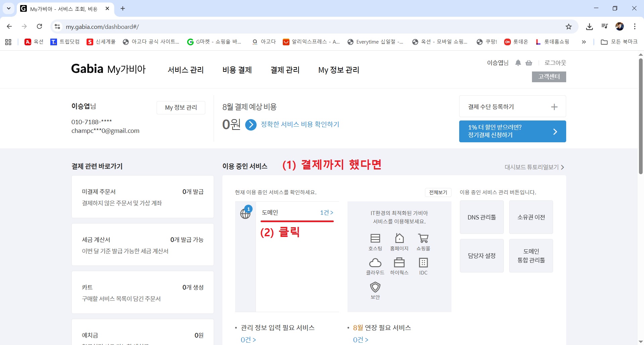The width and height of the screenshot is (644, 345).
Task: Open the 고객센터 button
Action: point(549,77)
